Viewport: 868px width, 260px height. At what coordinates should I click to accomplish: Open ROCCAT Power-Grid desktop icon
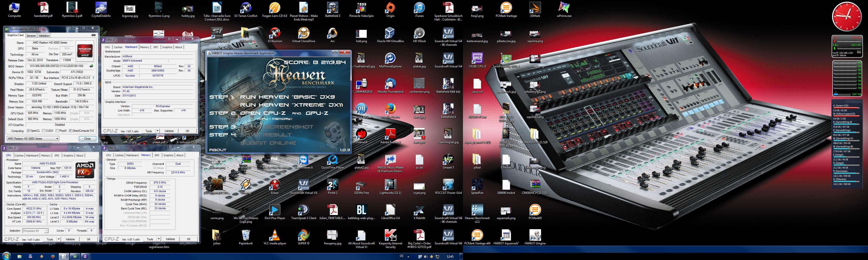(448, 186)
